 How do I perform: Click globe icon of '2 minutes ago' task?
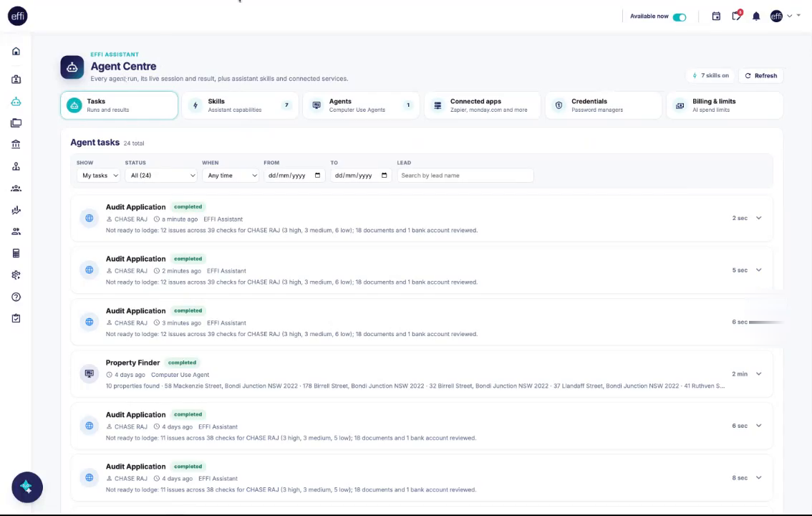point(89,270)
